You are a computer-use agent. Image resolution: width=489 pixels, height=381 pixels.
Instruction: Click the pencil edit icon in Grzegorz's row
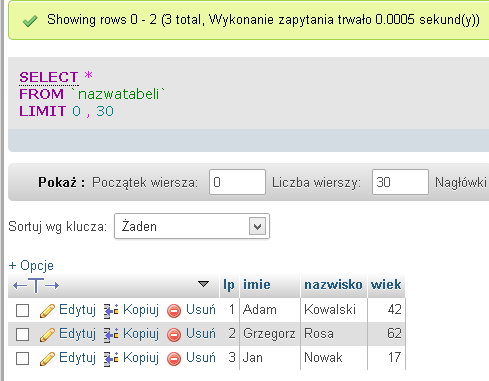coord(47,335)
